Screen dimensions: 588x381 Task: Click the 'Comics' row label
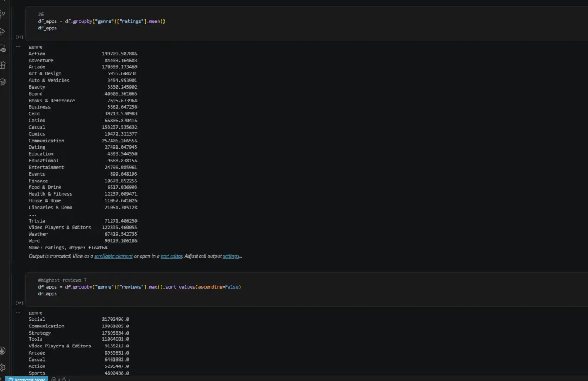[36, 134]
